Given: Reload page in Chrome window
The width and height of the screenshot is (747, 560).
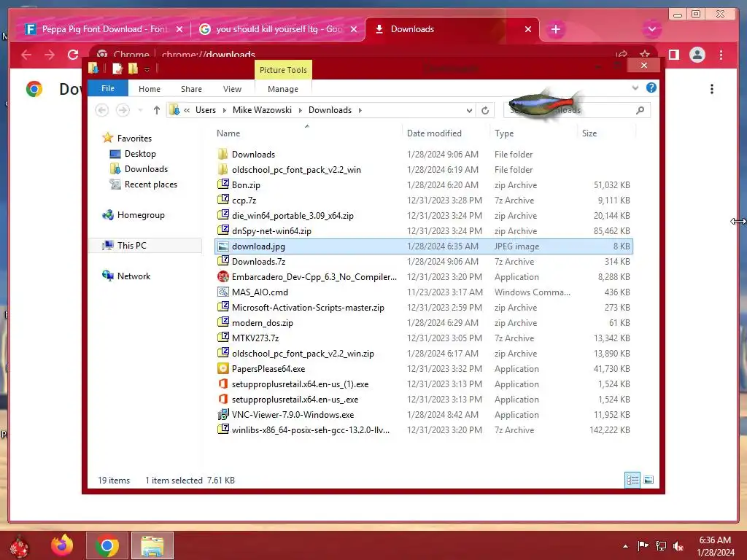Looking at the screenshot, I should coord(73,55).
